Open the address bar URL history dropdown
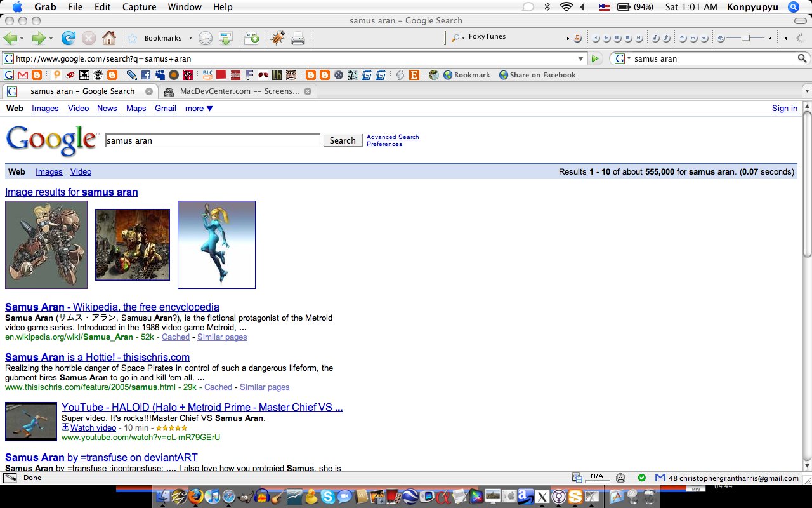The image size is (812, 508). [x=580, y=58]
